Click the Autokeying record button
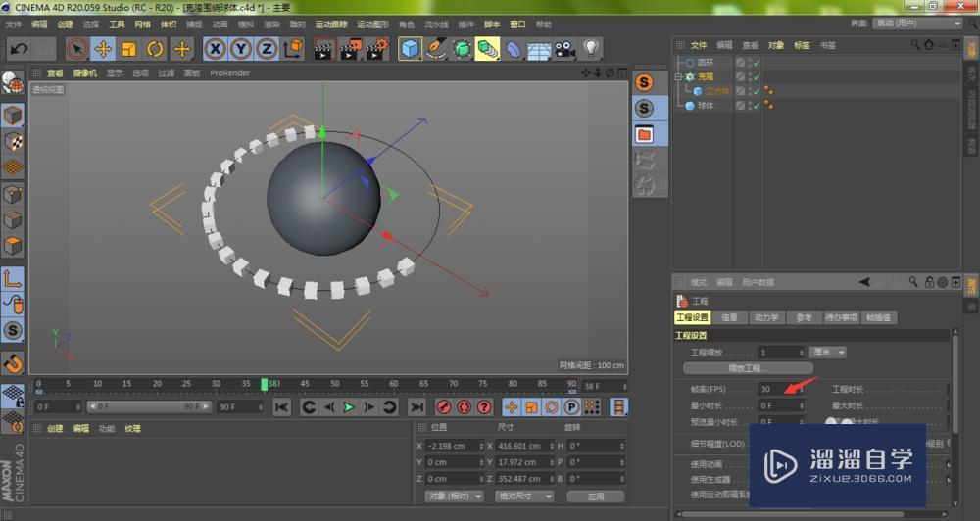 point(464,407)
